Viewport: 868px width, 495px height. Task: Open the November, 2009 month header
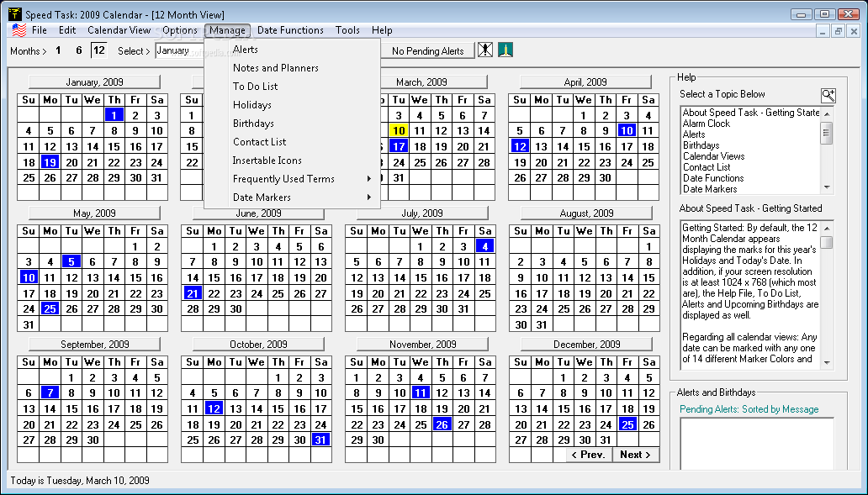422,344
